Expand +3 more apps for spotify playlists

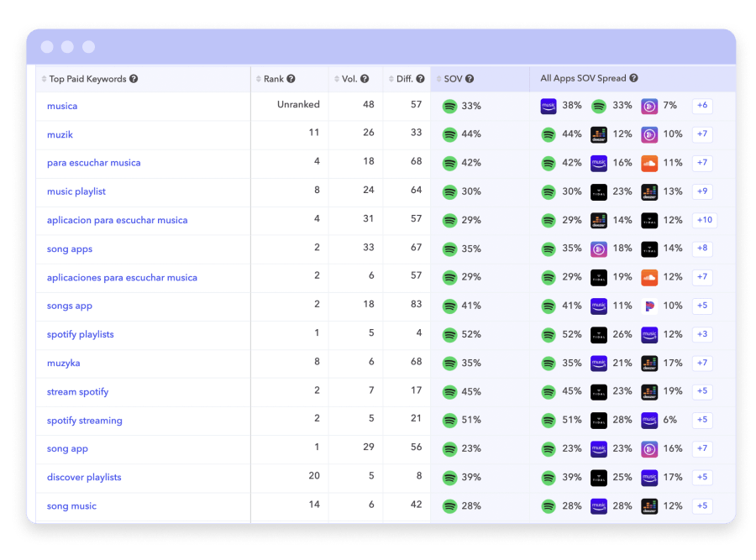[702, 334]
